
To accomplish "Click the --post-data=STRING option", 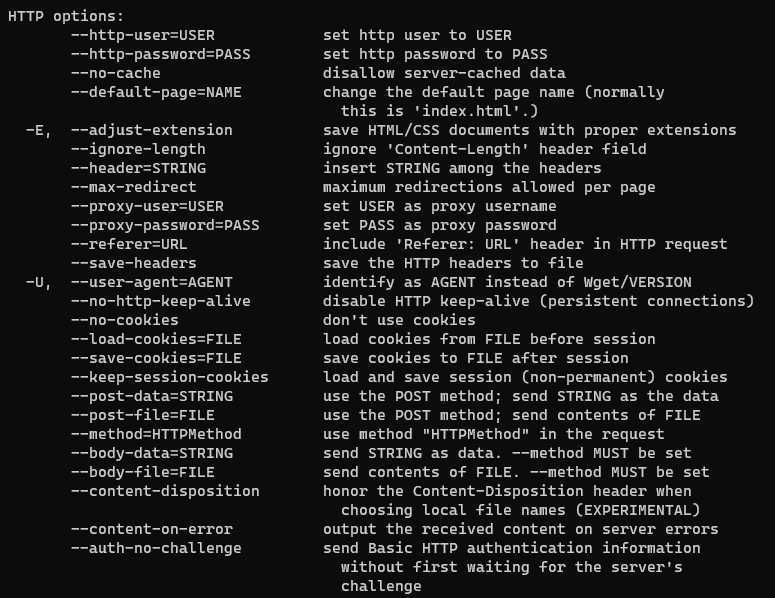I will [151, 396].
